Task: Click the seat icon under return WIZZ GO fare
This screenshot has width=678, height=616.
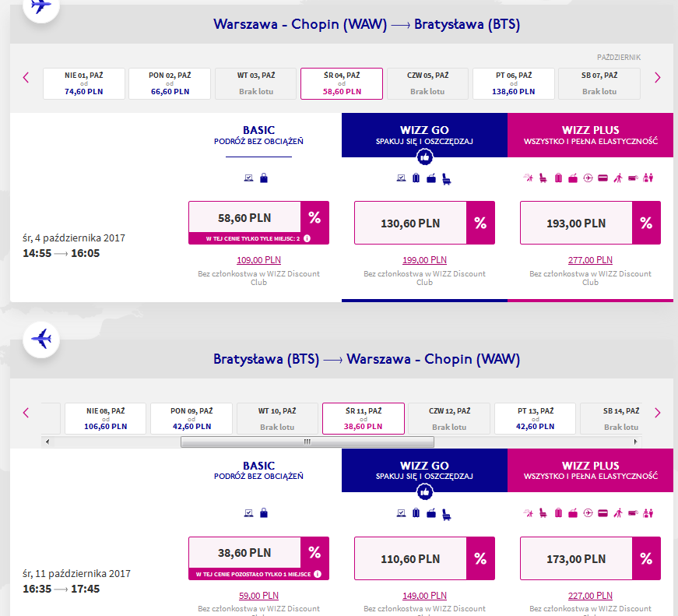Action: (x=447, y=514)
